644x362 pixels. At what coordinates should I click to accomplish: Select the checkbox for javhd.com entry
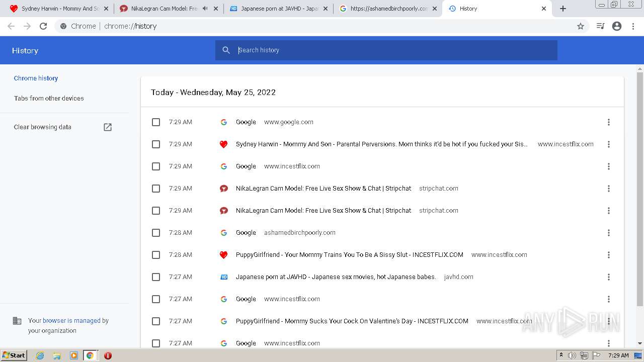click(156, 277)
